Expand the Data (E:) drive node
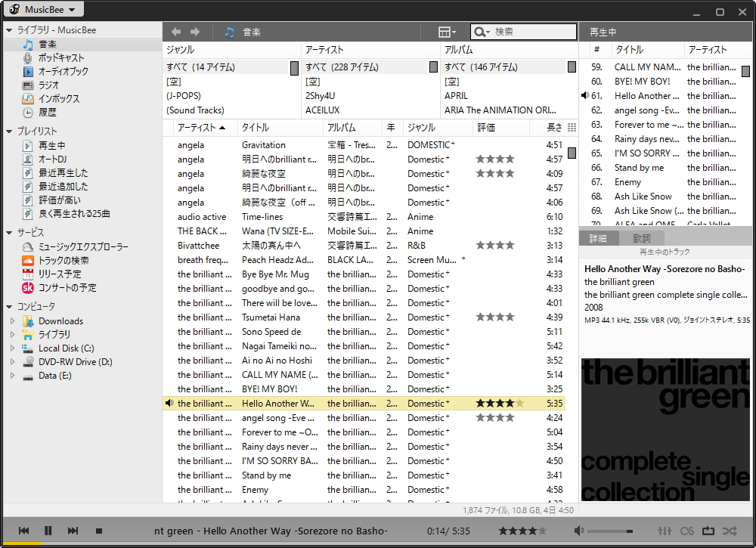This screenshot has width=756, height=548. point(13,376)
